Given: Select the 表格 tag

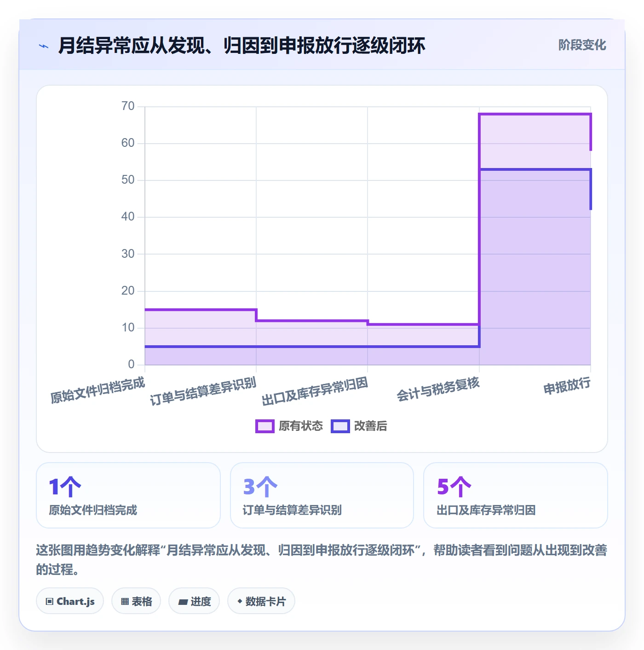Looking at the screenshot, I should 136,601.
